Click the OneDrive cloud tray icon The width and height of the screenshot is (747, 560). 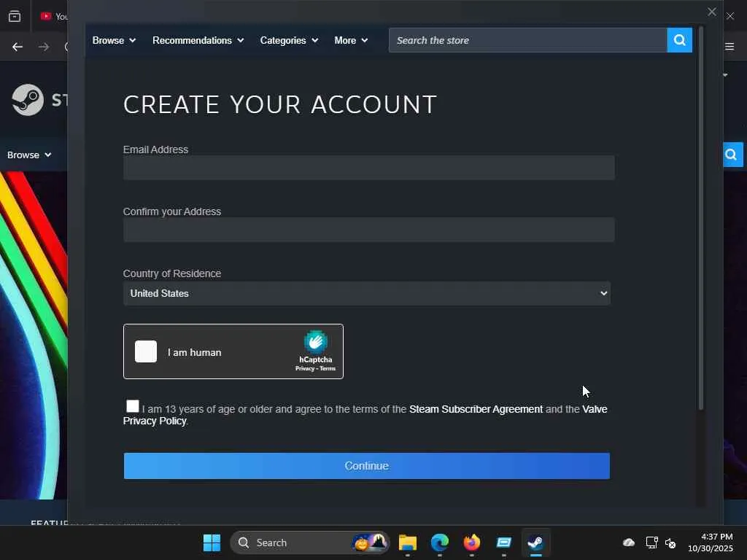tap(629, 542)
